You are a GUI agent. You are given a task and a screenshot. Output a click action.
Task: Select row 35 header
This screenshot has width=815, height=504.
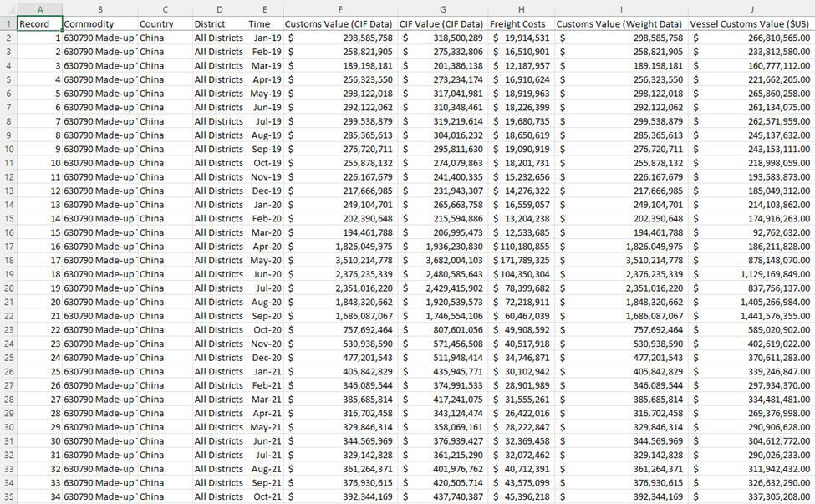(x=9, y=496)
